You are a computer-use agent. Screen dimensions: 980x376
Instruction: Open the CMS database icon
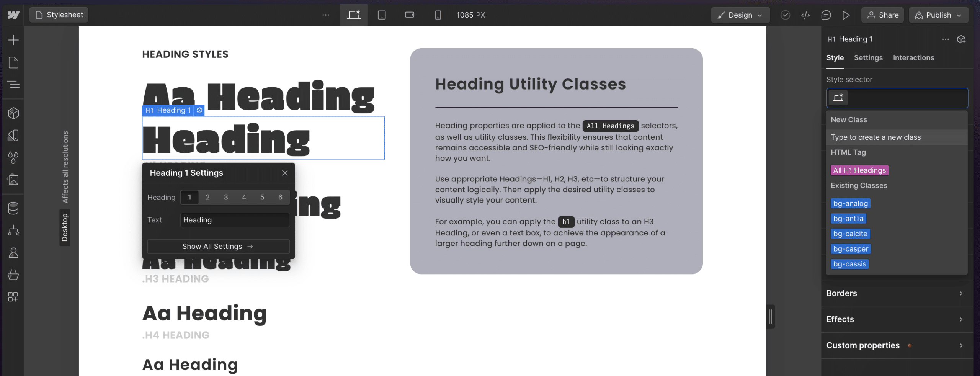(x=13, y=208)
